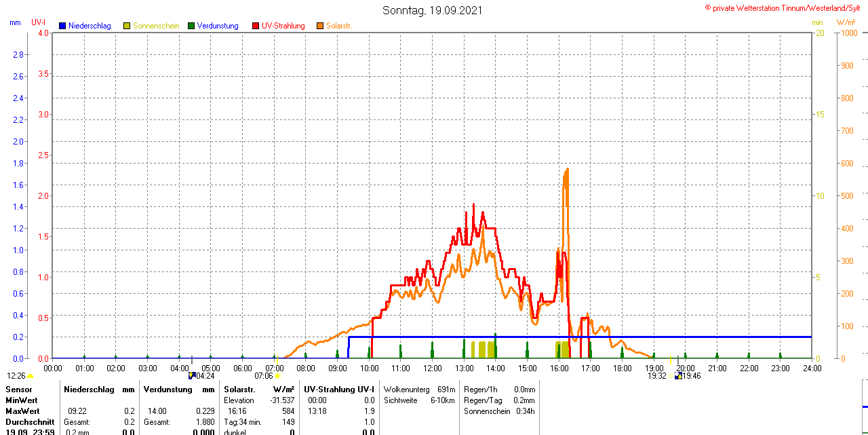The image size is (868, 435).
Task: Click the orange solar radiation peak near 16:16
Action: click(x=567, y=170)
